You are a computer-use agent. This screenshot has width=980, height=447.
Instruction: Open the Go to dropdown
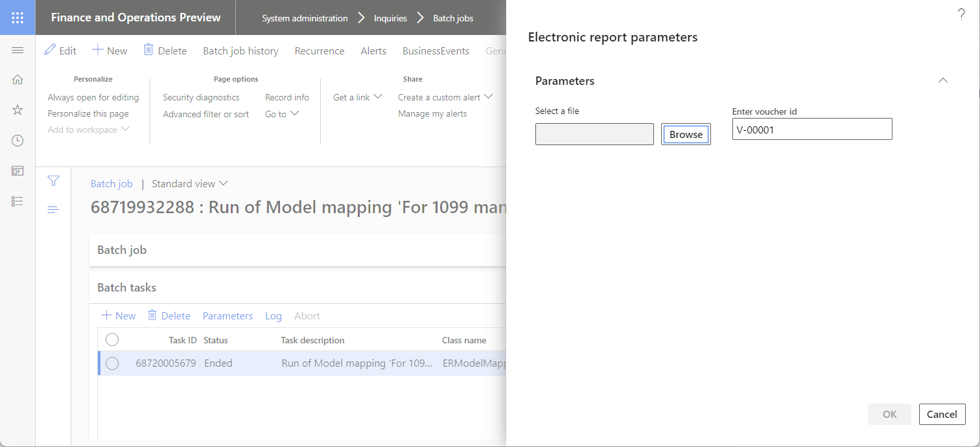pyautogui.click(x=281, y=113)
